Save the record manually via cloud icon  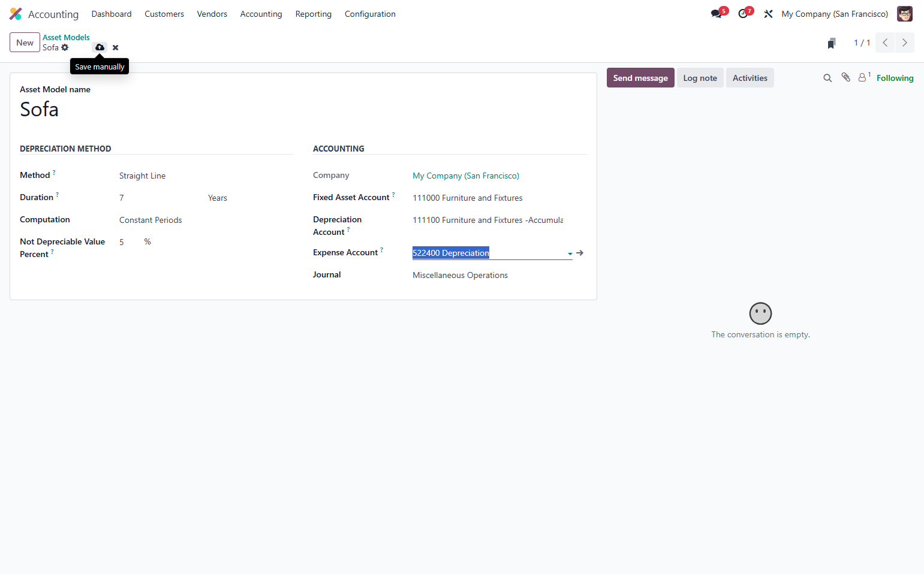coord(100,47)
